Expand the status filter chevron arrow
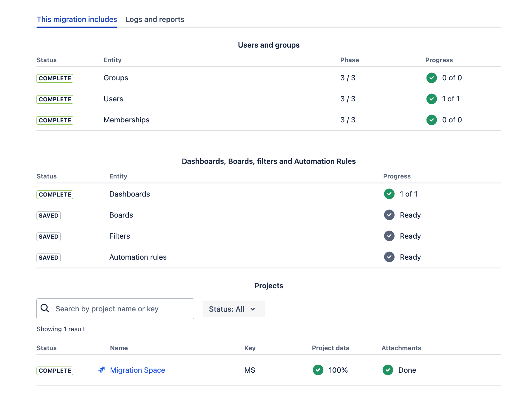 (x=253, y=309)
